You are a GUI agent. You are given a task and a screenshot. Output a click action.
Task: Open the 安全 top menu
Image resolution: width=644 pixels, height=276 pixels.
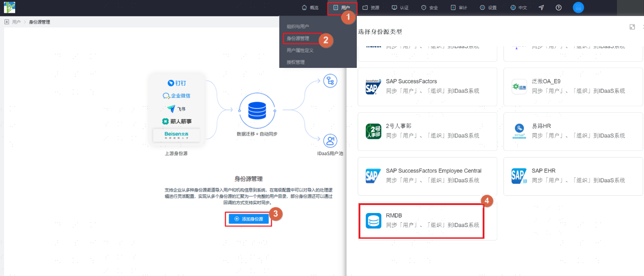429,8
